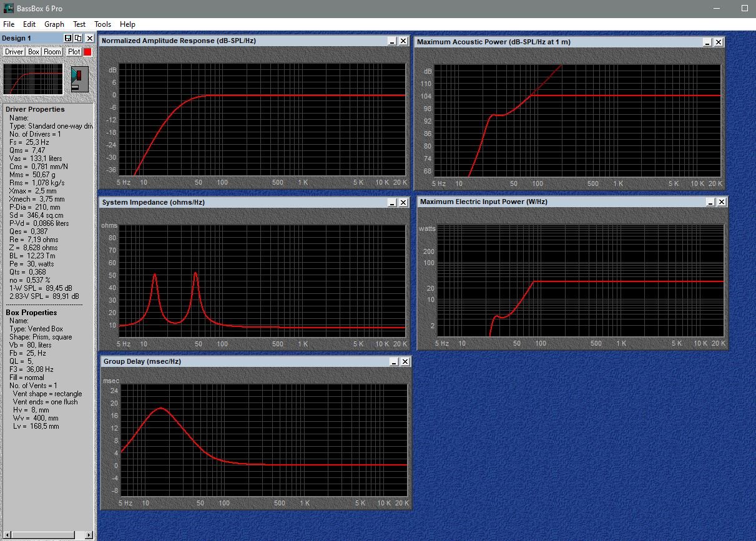Open the Graph menu

[54, 24]
